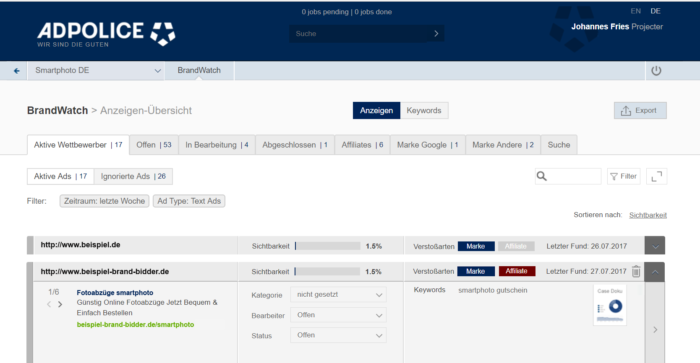Toggle red Affiliate tag on brand-bidder row
The image size is (700, 363).
click(517, 271)
